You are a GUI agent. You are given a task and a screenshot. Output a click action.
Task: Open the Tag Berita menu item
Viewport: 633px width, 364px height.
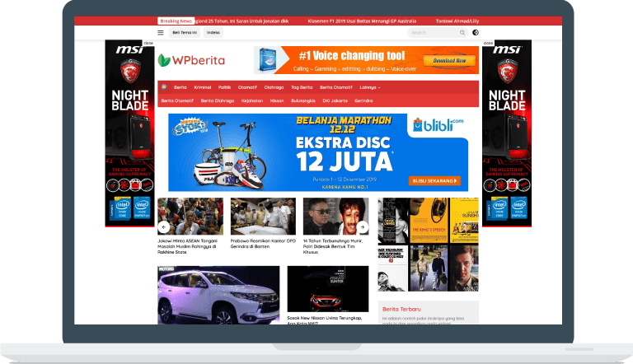tap(302, 87)
